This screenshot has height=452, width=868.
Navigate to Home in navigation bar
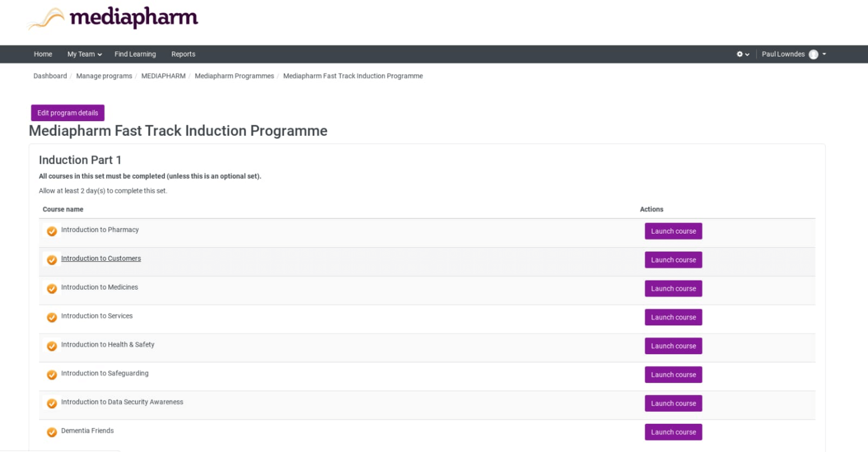[x=43, y=54]
